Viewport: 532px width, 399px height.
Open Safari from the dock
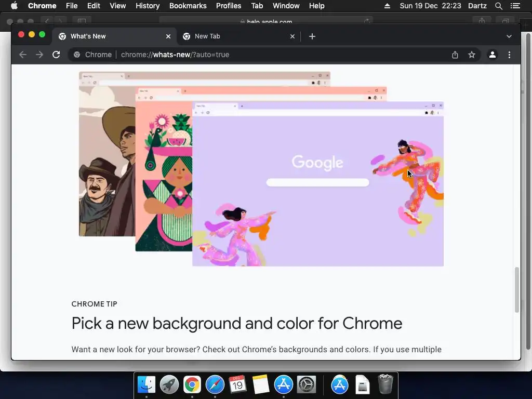point(215,385)
